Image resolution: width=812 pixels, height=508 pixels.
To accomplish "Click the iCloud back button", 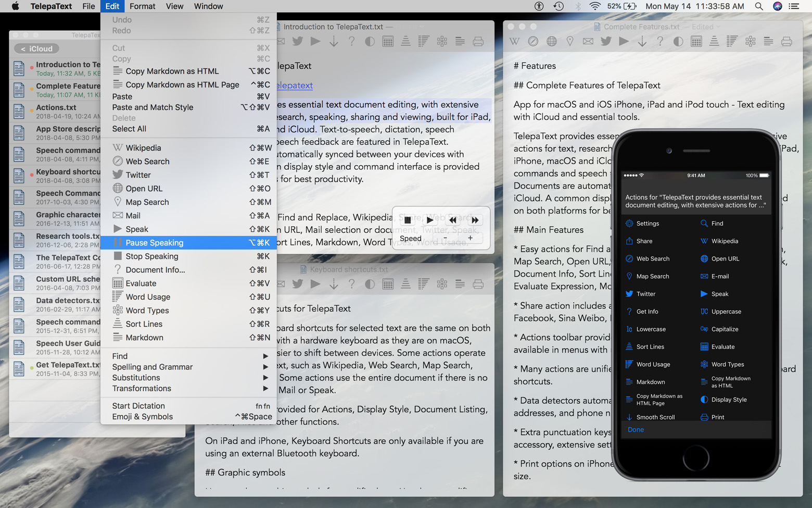I will pyautogui.click(x=36, y=48).
